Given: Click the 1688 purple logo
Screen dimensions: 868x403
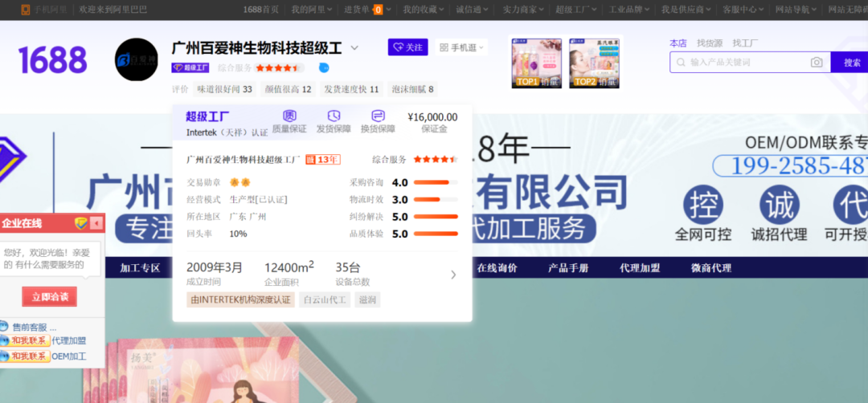Looking at the screenshot, I should 52,59.
